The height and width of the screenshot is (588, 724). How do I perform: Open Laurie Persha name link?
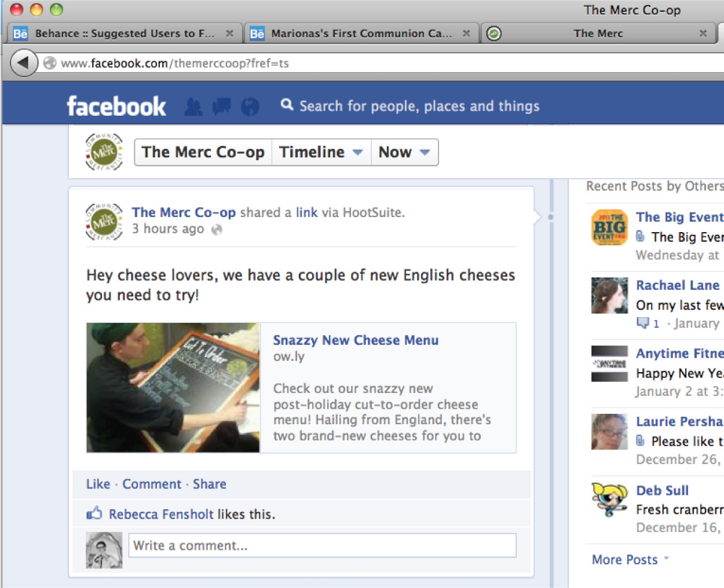click(680, 421)
